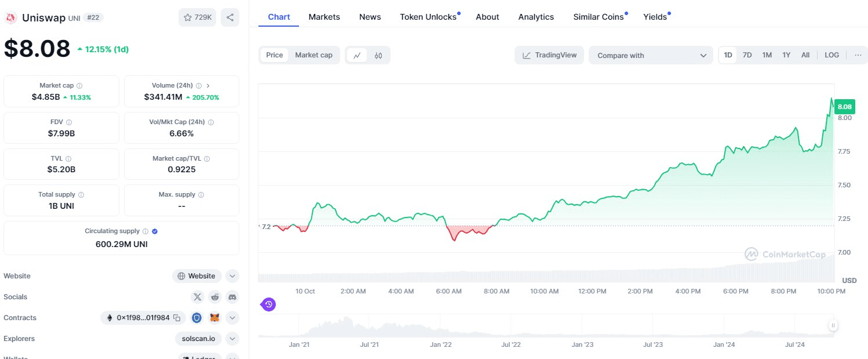Open the chart more options (three dots)
868x359 pixels.
pyautogui.click(x=858, y=55)
